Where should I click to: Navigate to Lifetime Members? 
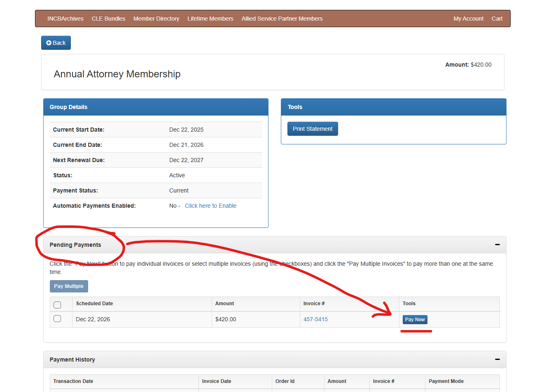tap(210, 19)
